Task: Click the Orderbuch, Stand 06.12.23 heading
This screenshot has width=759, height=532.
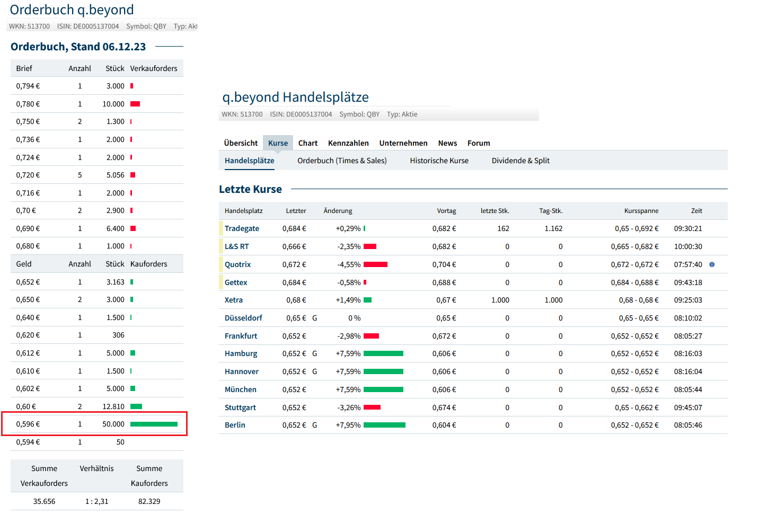Action: tap(78, 47)
